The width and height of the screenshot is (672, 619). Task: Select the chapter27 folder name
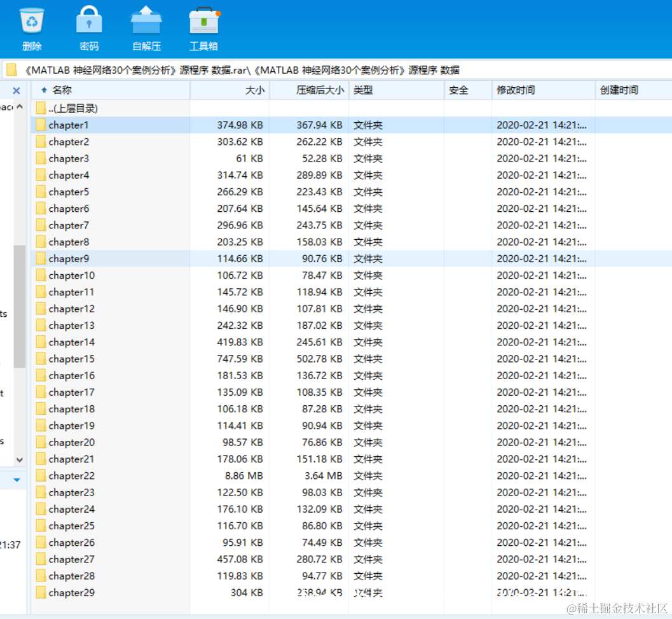[x=72, y=559]
